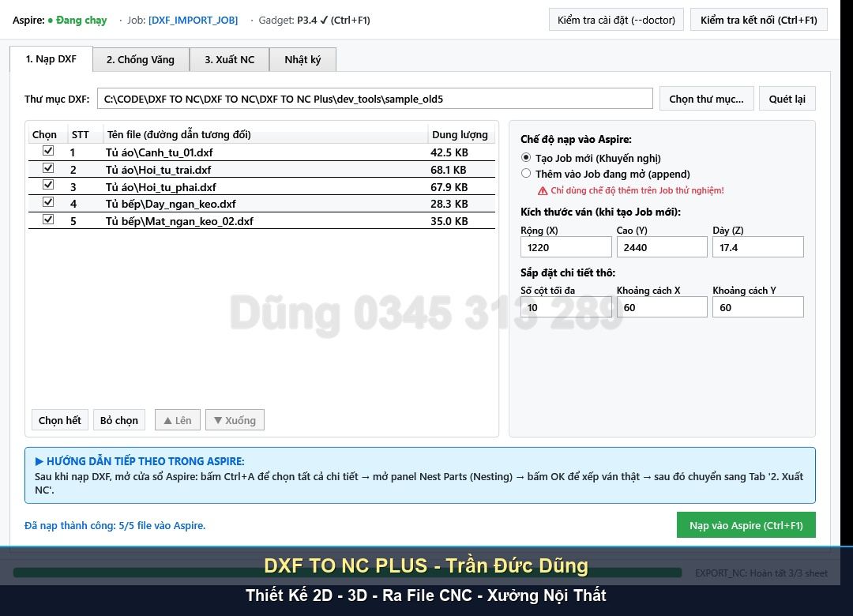Click 'Chọn thư mục...' browse button
Screen dimensions: 853x616
(x=706, y=99)
